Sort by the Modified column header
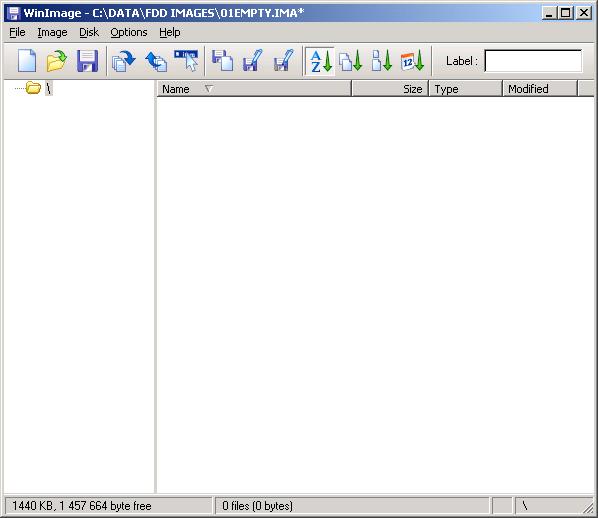Image resolution: width=598 pixels, height=518 pixels. click(540, 89)
